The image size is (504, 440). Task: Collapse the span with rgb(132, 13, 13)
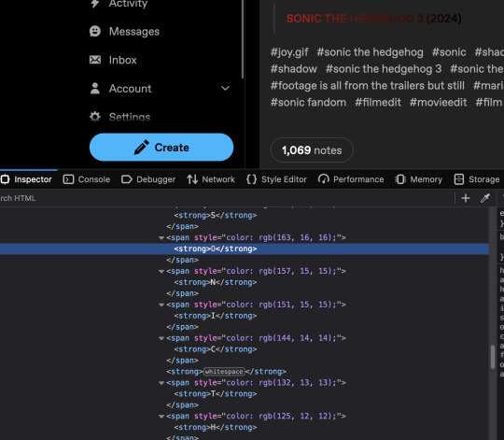[x=161, y=383]
